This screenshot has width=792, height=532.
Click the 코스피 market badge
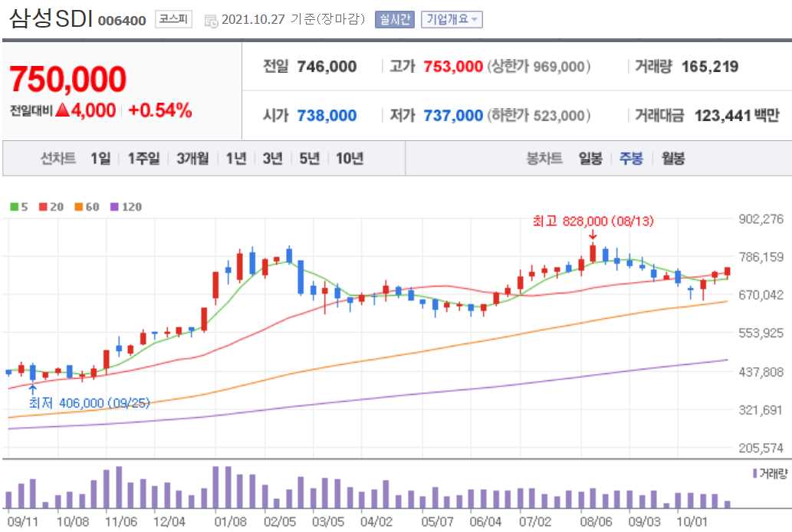click(173, 19)
